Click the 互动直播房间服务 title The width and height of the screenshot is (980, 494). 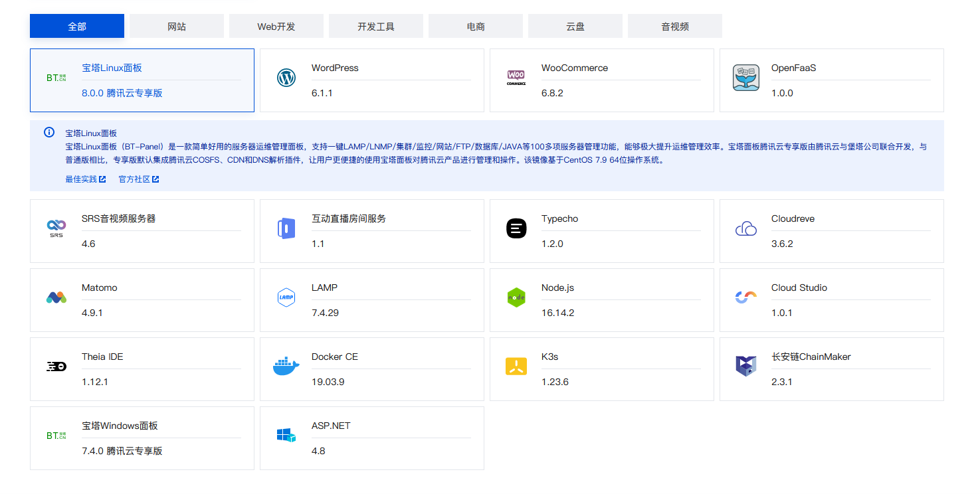coord(349,218)
